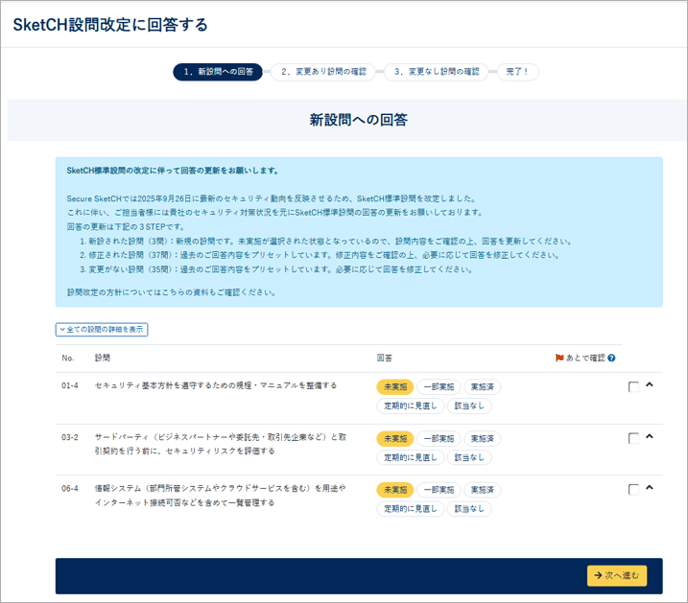The image size is (688, 603).
Task: Select 実施済 for question 03-2
Action: (x=482, y=439)
